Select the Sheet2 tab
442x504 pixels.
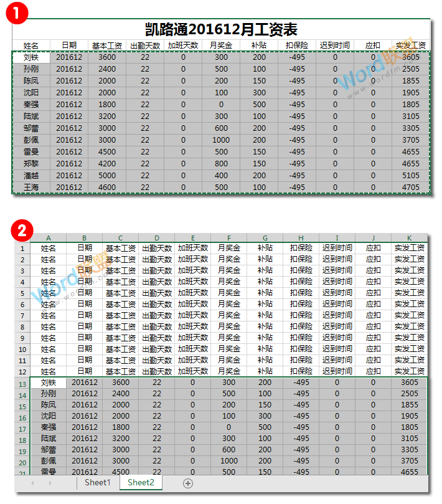tap(141, 482)
